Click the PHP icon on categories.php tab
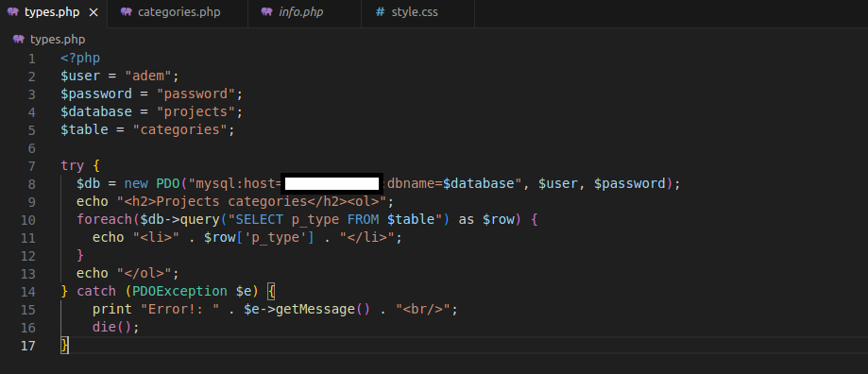Viewport: 868px width, 374px height. [127, 11]
